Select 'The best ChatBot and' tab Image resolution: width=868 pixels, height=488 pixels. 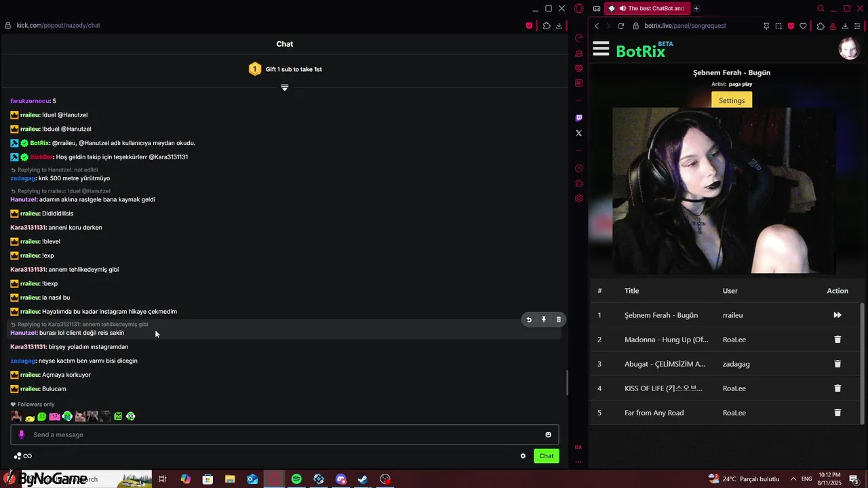pos(648,8)
